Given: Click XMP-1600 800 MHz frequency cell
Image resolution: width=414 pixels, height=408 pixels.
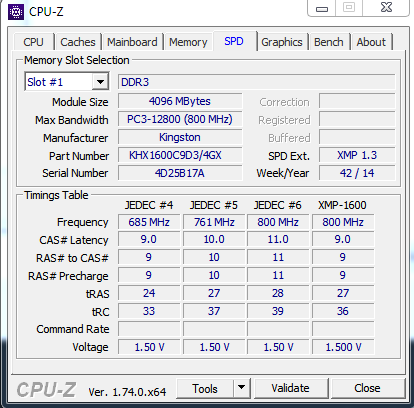Looking at the screenshot, I should tap(343, 222).
